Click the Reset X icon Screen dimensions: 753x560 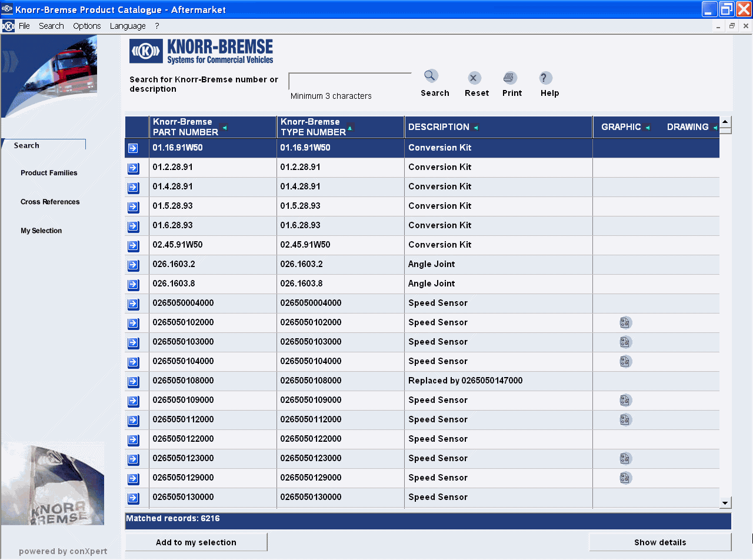[474, 78]
